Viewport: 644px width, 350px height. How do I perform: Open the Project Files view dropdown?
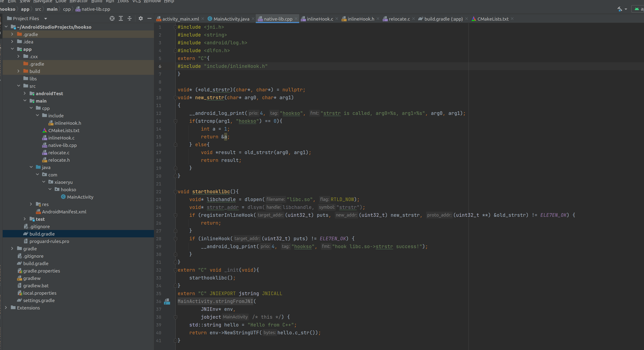[45, 19]
